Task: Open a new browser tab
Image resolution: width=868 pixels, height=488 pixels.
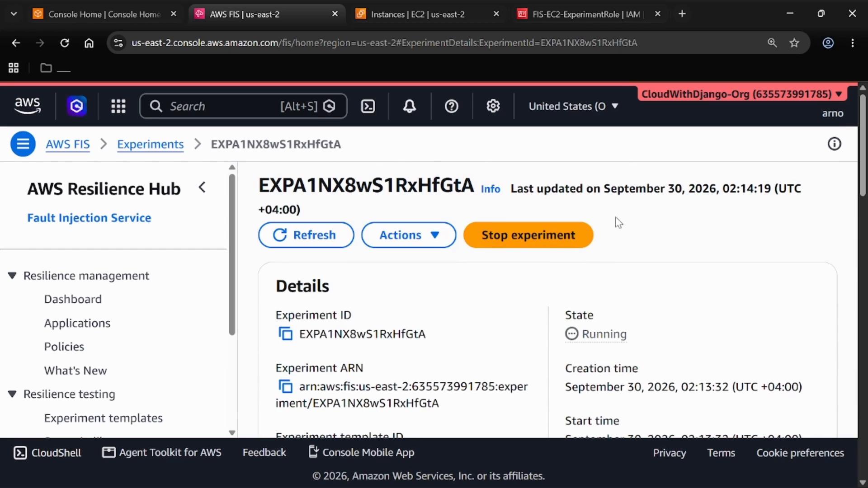Action: coord(682,14)
